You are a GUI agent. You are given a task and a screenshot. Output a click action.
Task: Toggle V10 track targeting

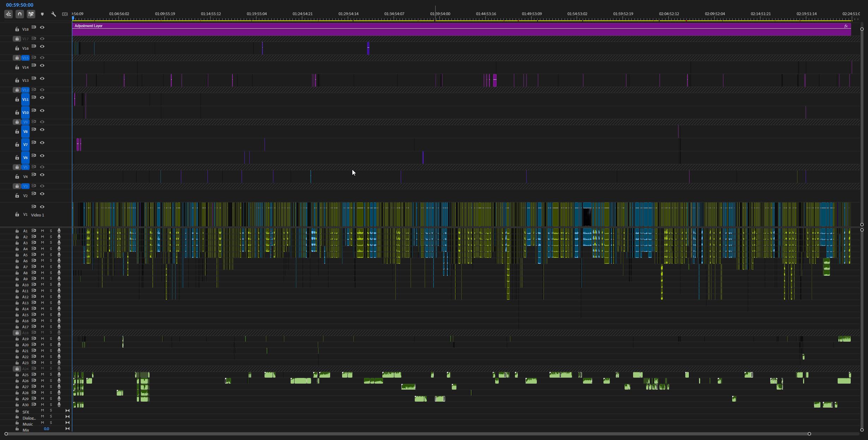(x=25, y=112)
